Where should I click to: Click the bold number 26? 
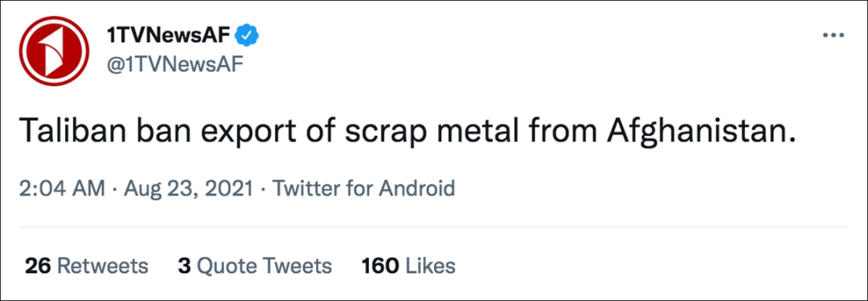pyautogui.click(x=39, y=266)
